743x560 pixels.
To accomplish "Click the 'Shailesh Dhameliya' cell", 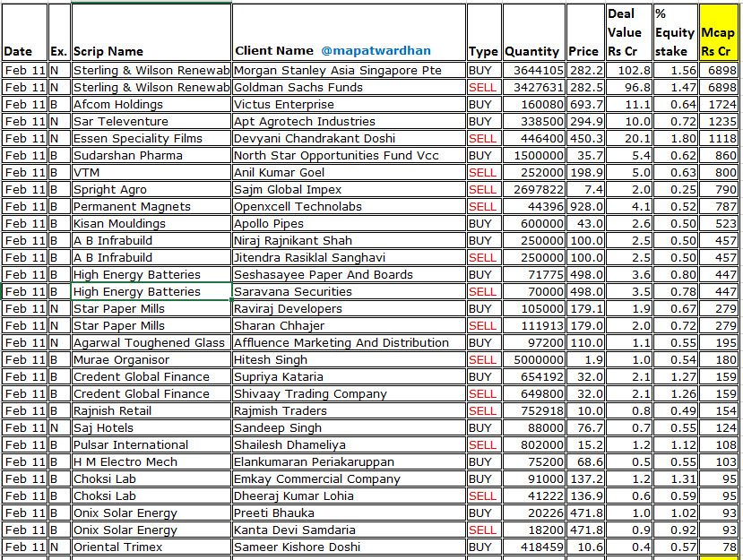I will point(350,445).
